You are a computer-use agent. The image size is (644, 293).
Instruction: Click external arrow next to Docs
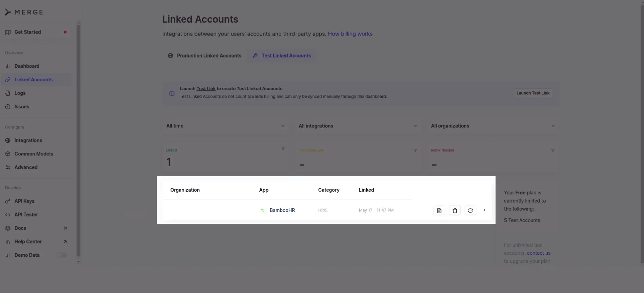pyautogui.click(x=65, y=228)
